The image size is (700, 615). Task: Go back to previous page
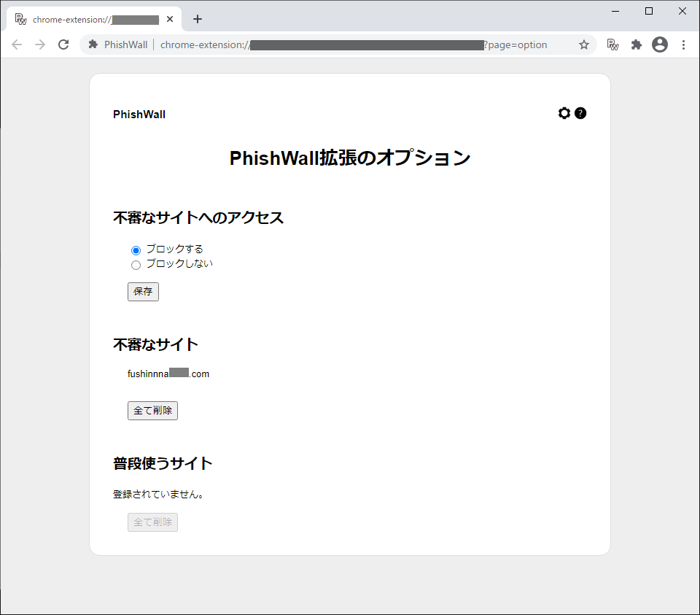click(x=17, y=45)
